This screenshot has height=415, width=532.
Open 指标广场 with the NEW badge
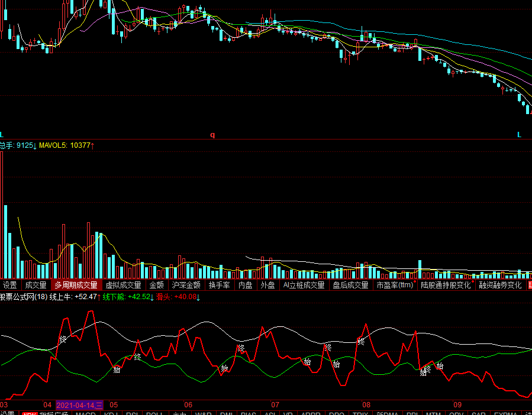coord(45,413)
